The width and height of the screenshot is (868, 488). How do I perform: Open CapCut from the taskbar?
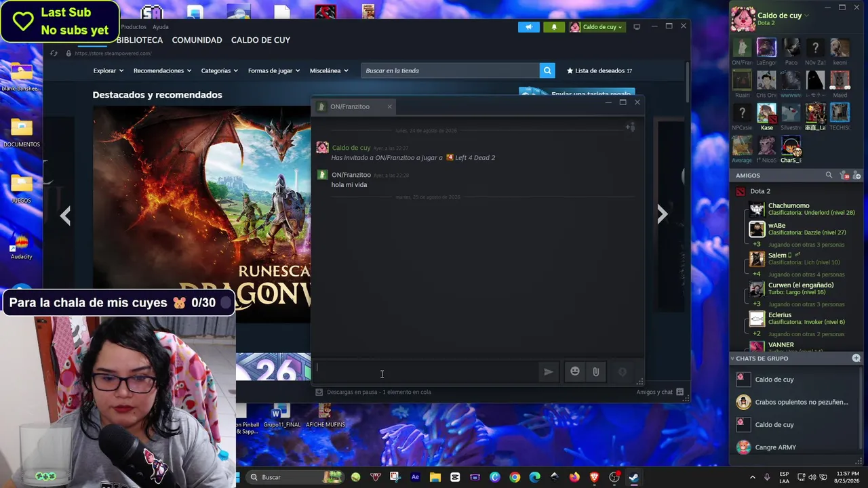(x=455, y=477)
